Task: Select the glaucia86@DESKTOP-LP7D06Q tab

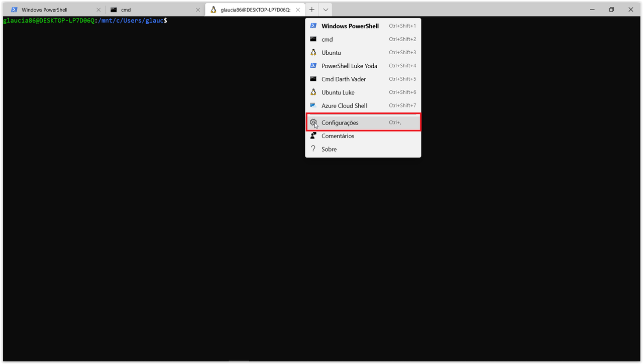Action: 255,10
